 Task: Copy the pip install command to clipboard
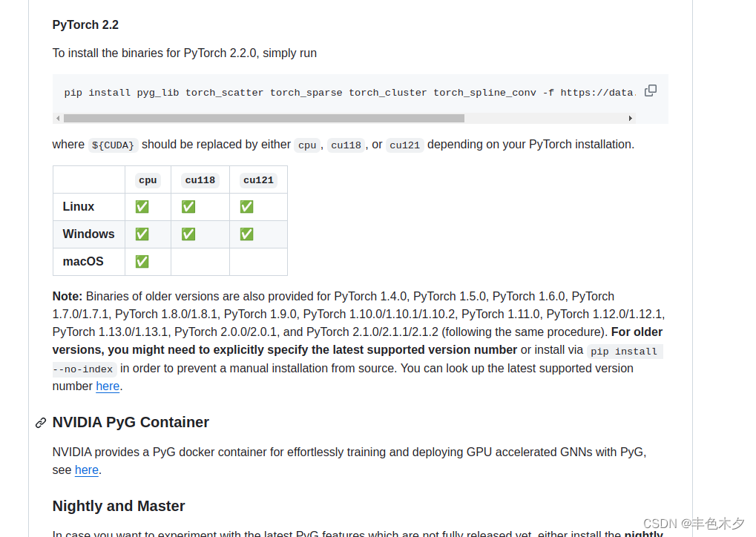[x=651, y=90]
